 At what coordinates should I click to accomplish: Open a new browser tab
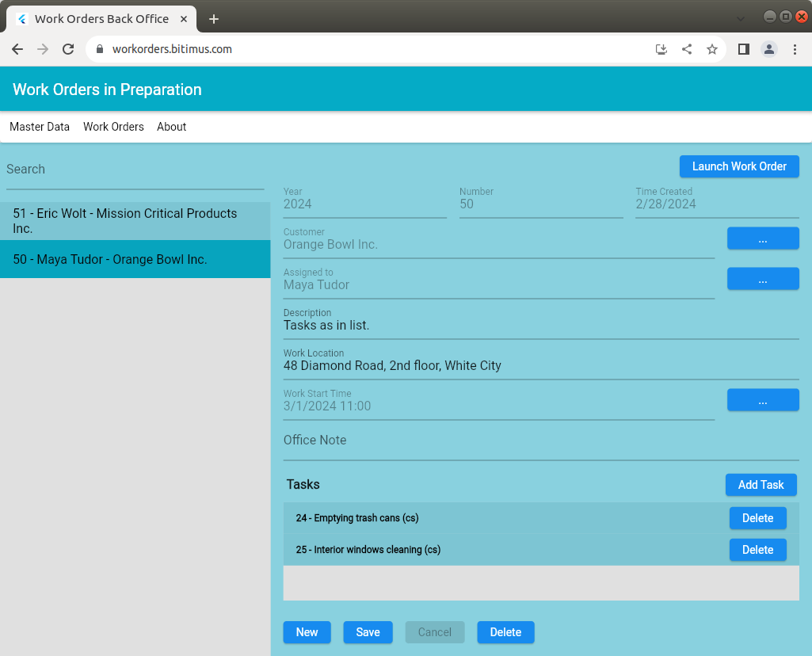click(214, 19)
